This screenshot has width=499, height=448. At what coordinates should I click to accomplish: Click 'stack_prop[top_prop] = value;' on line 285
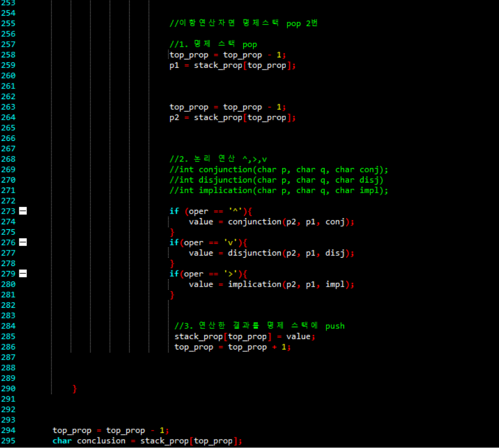(x=244, y=336)
